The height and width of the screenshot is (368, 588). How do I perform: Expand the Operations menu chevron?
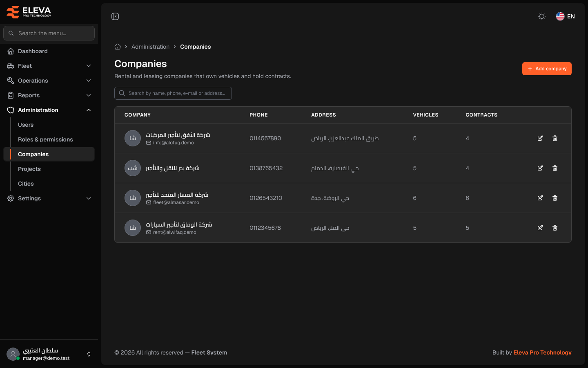click(89, 81)
